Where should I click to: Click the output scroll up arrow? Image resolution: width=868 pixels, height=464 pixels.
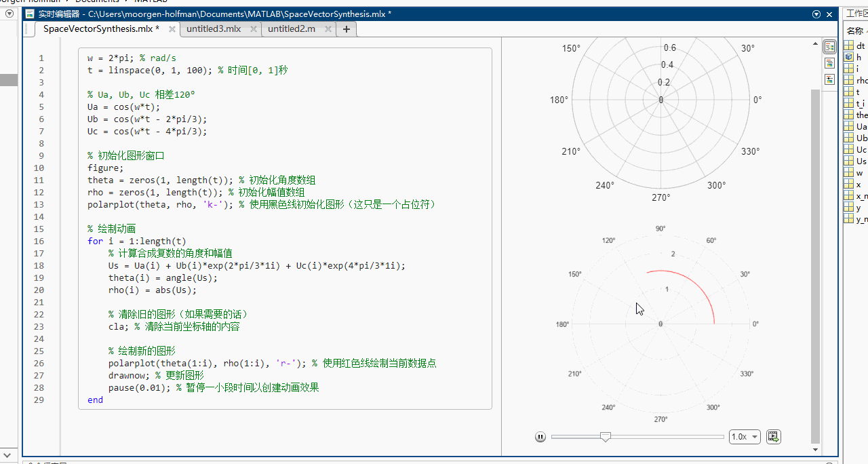point(816,43)
